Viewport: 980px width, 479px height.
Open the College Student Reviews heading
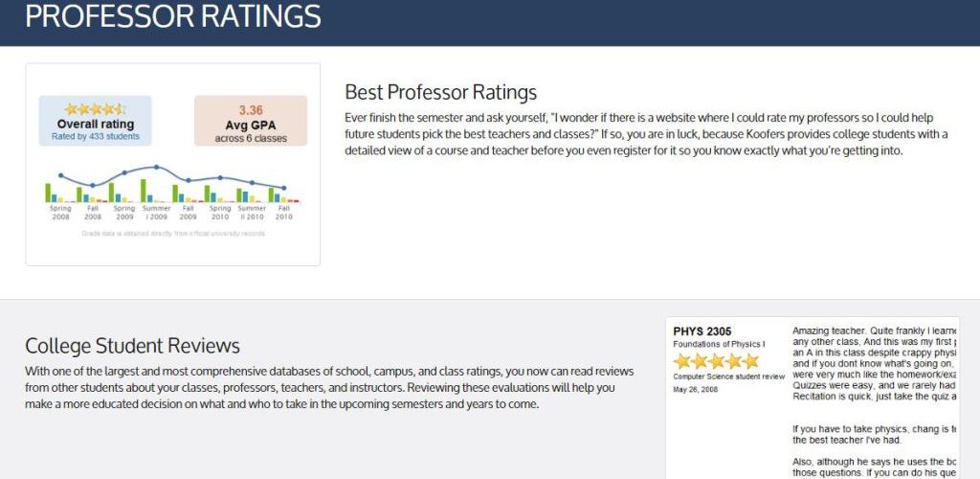[132, 345]
